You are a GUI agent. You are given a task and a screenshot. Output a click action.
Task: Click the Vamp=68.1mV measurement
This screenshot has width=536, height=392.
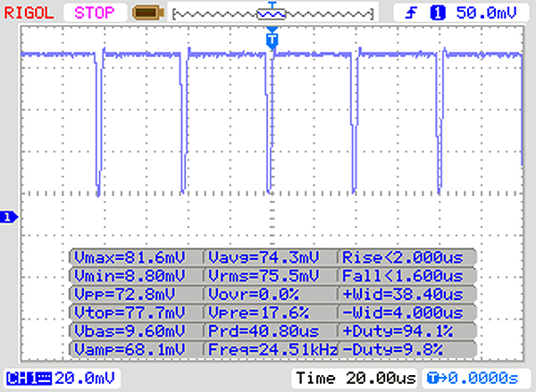coord(130,349)
